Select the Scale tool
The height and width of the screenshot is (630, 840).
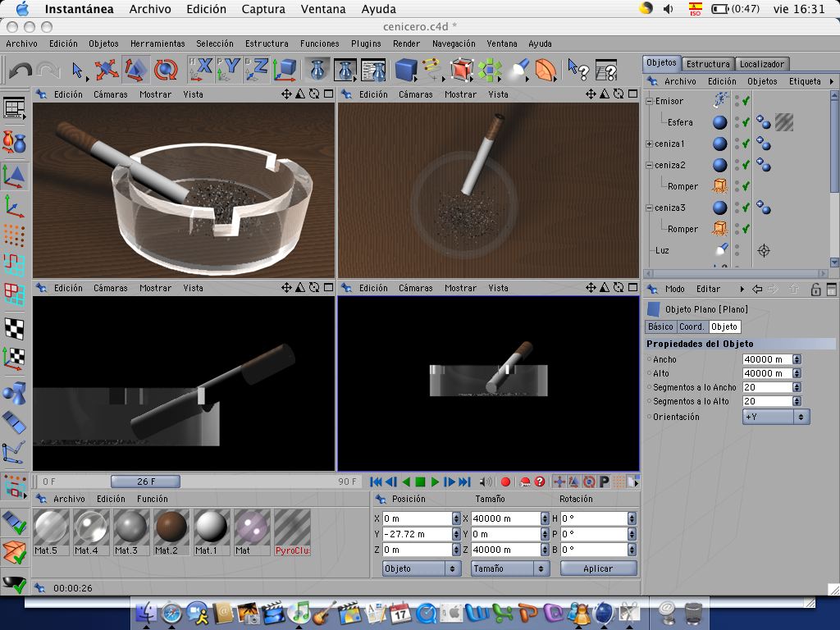tap(135, 70)
